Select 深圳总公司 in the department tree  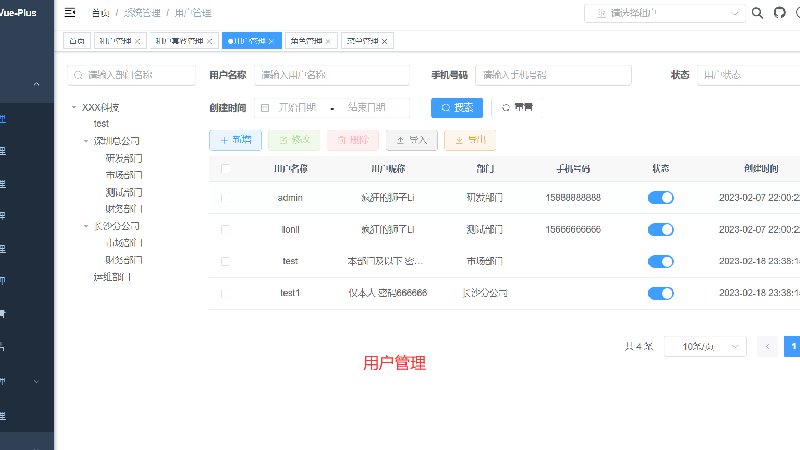coord(116,141)
